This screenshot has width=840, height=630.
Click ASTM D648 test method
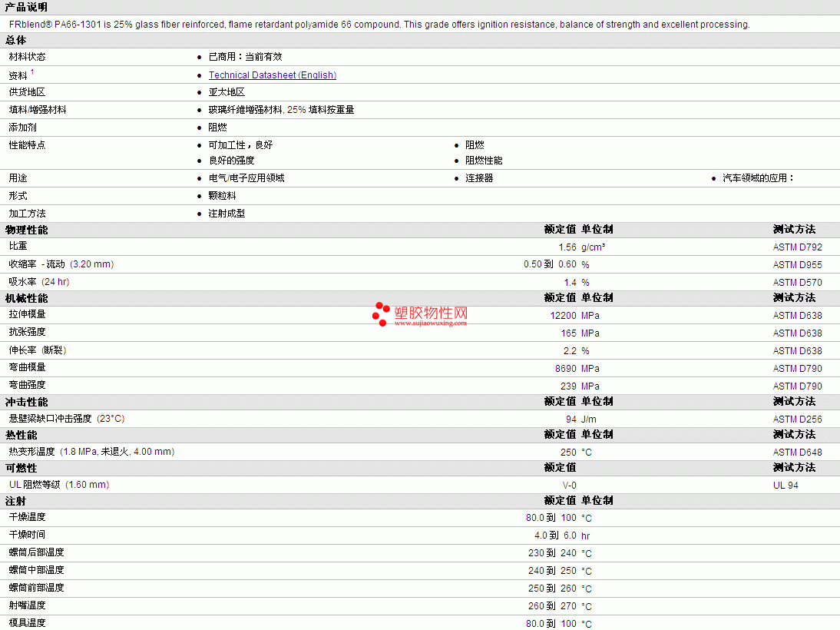[797, 453]
